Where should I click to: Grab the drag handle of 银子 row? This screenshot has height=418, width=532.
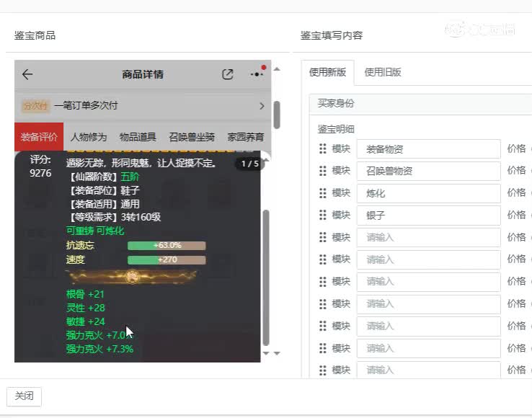[x=323, y=215]
